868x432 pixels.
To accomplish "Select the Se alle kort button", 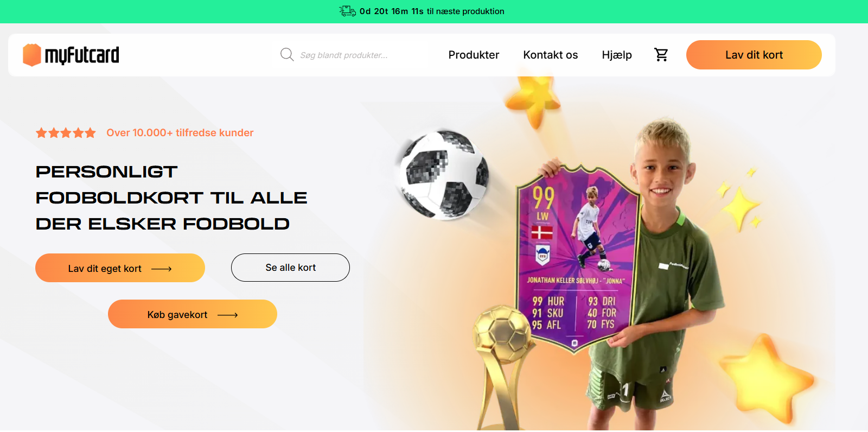I will pos(290,268).
